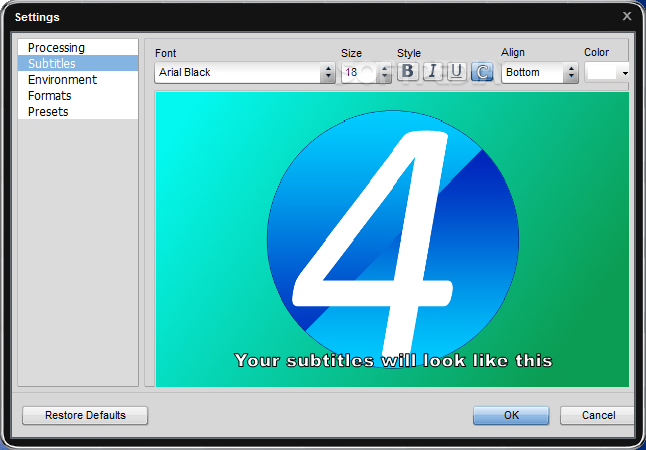Click the preview text 'Your subtitles will look like this'
This screenshot has width=646, height=450.
click(393, 361)
